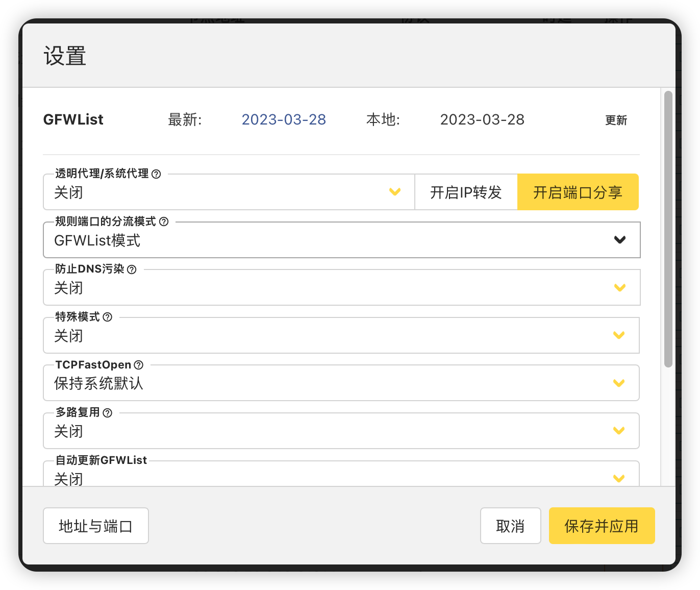
Task: Open help icon for 防止DNS污染
Action: tap(132, 269)
